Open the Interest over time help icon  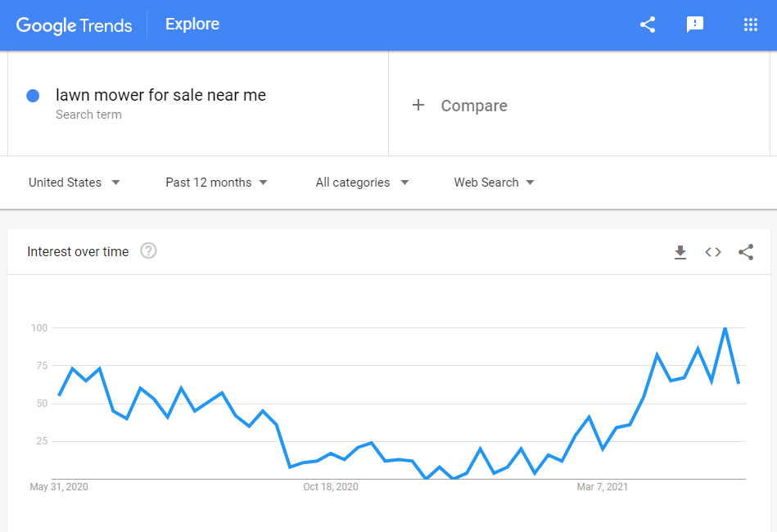pyautogui.click(x=148, y=251)
